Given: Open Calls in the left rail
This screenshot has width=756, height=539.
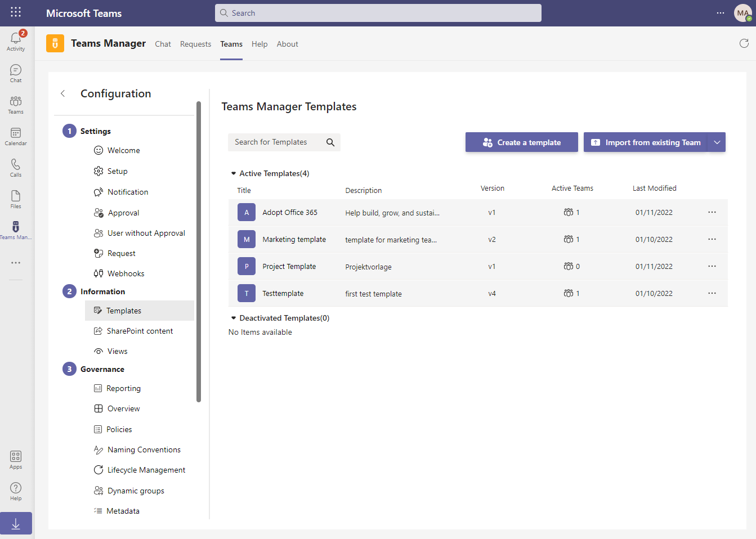Looking at the screenshot, I should point(16,168).
